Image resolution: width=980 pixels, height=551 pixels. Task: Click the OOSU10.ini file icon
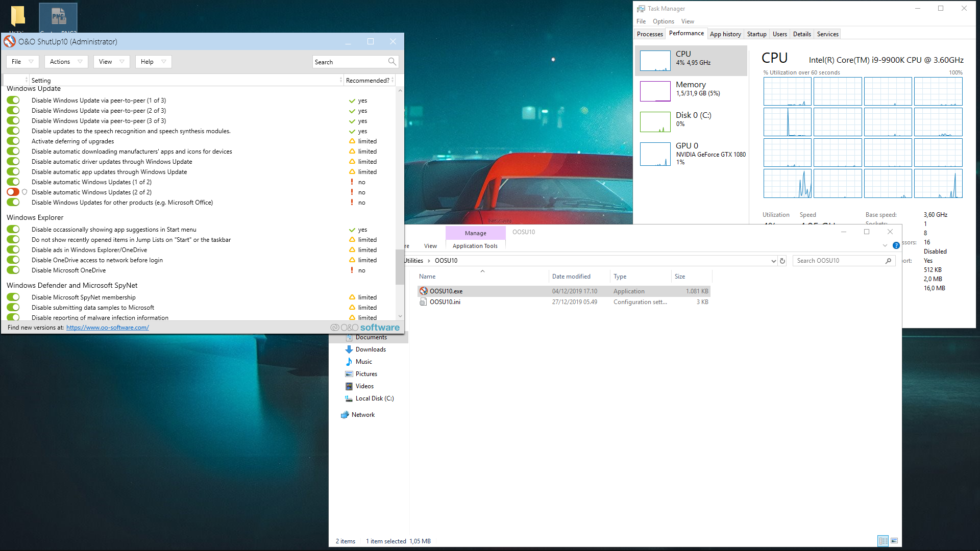click(423, 302)
